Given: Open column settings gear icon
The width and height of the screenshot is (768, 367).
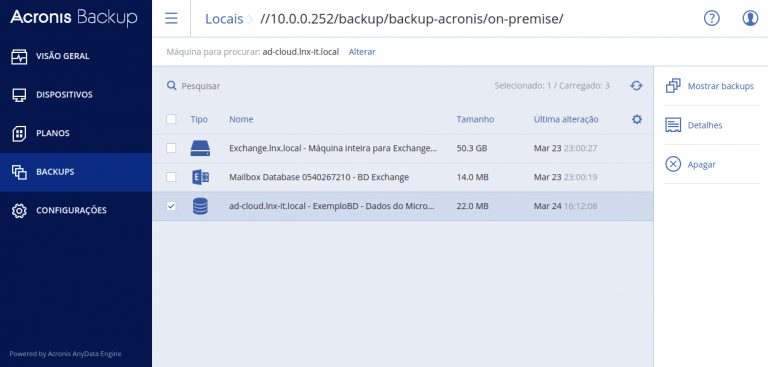Looking at the screenshot, I should click(637, 119).
